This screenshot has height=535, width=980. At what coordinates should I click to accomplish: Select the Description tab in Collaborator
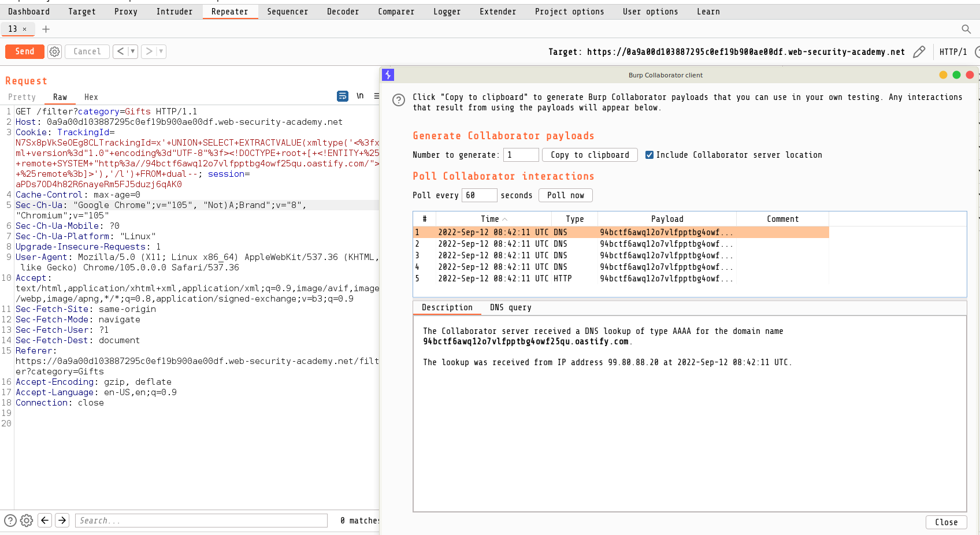[x=447, y=307]
